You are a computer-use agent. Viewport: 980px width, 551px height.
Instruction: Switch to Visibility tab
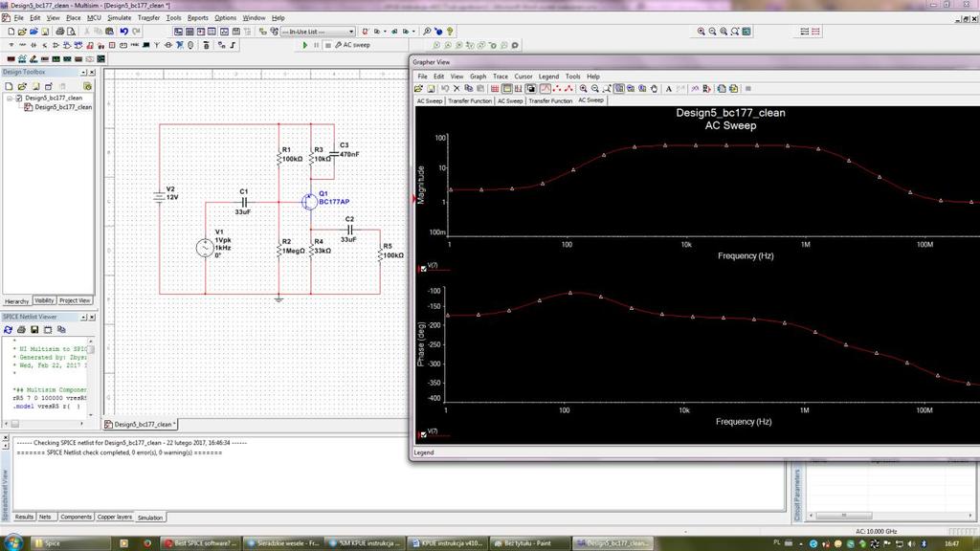pyautogui.click(x=44, y=300)
